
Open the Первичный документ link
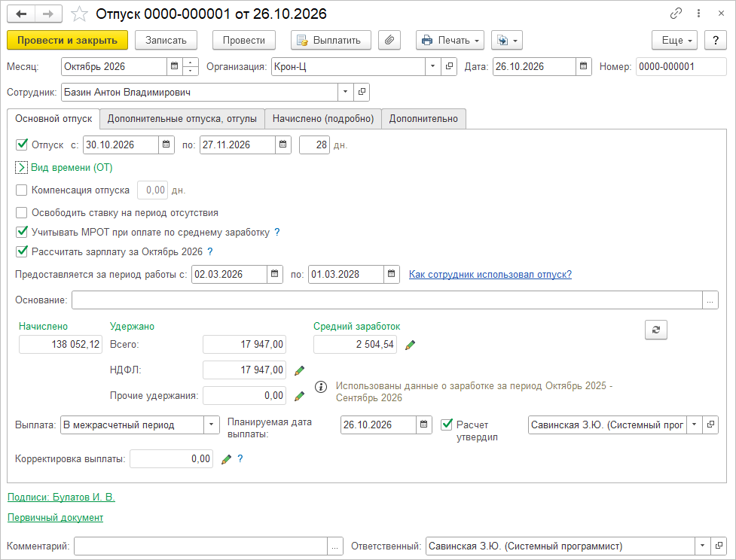tap(56, 517)
